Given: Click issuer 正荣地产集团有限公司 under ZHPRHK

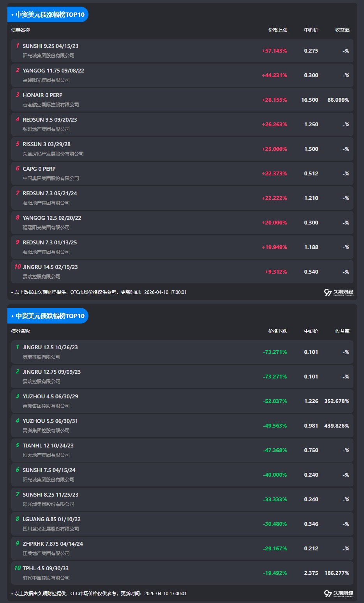Looking at the screenshot, I should point(46,553).
